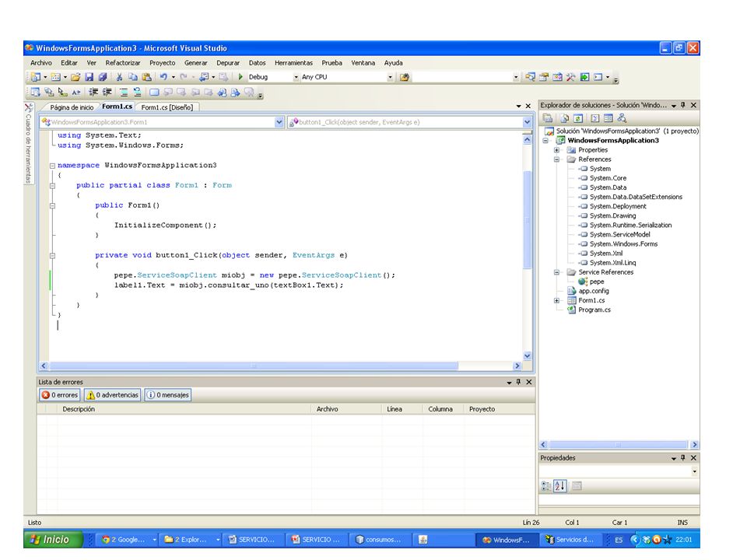
Task: Switch to the Form1.cs [Diseño] tab
Action: coord(167,107)
